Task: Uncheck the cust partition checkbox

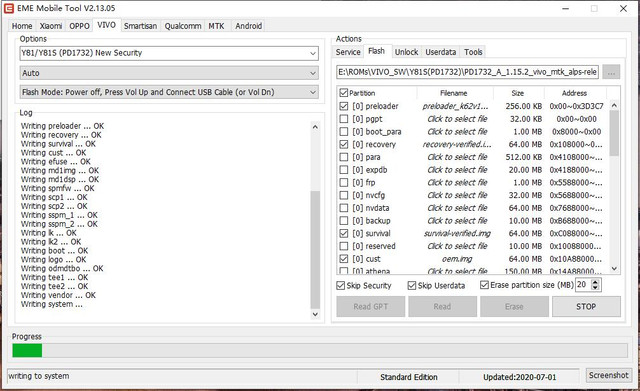Action: pos(344,259)
